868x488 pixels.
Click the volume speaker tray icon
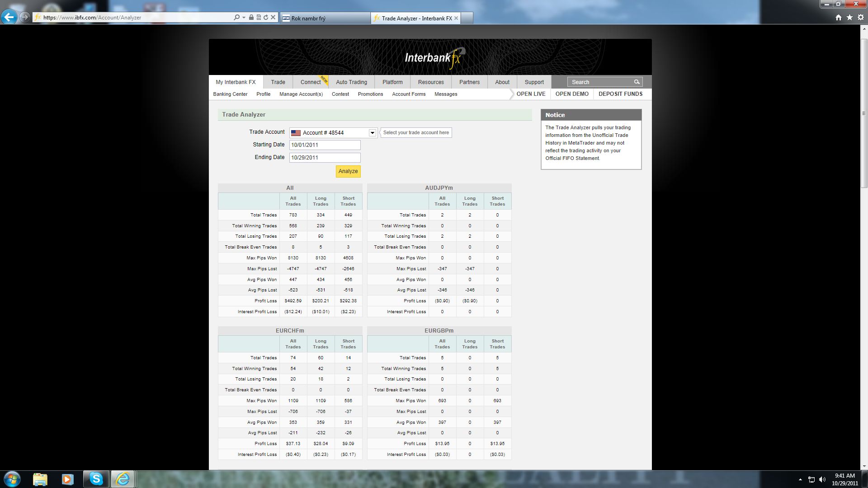[822, 479]
